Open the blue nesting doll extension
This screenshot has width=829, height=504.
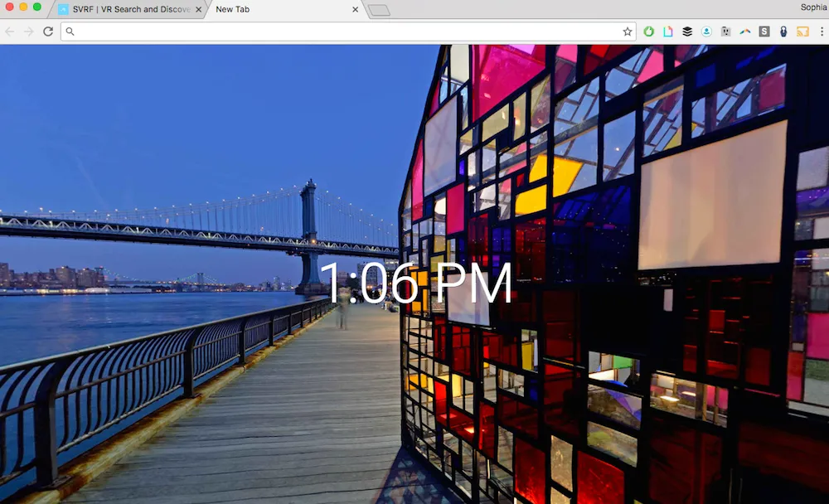[x=783, y=31]
